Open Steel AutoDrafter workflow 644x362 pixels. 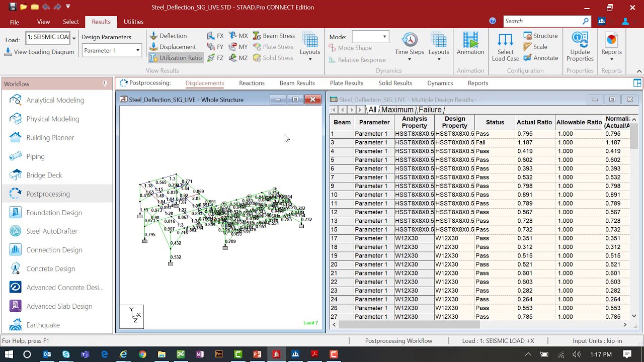click(x=57, y=231)
